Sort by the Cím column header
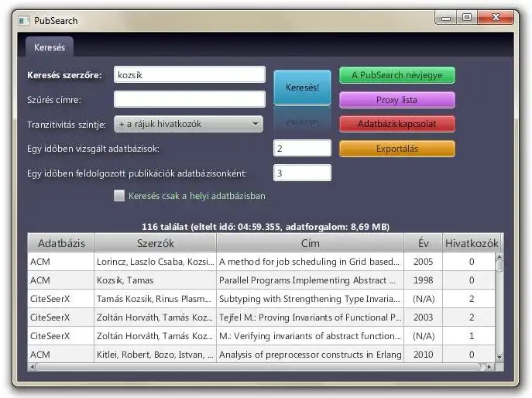The image size is (532, 398). [310, 243]
